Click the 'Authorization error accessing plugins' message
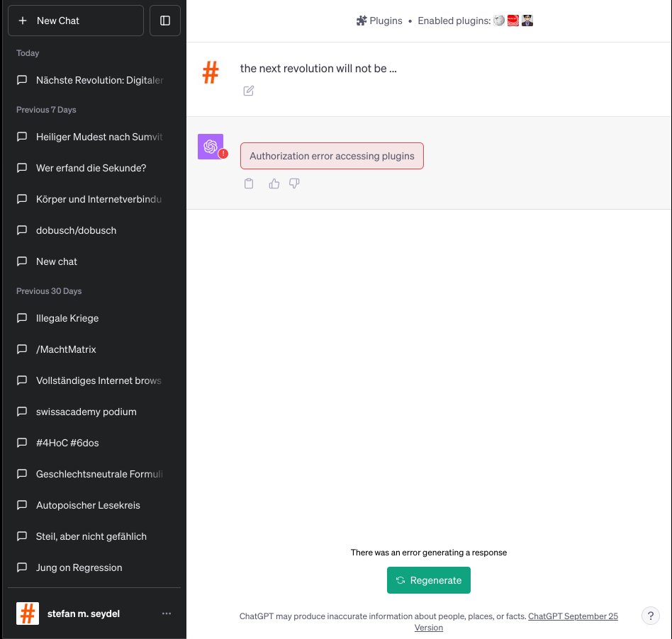 pos(332,156)
